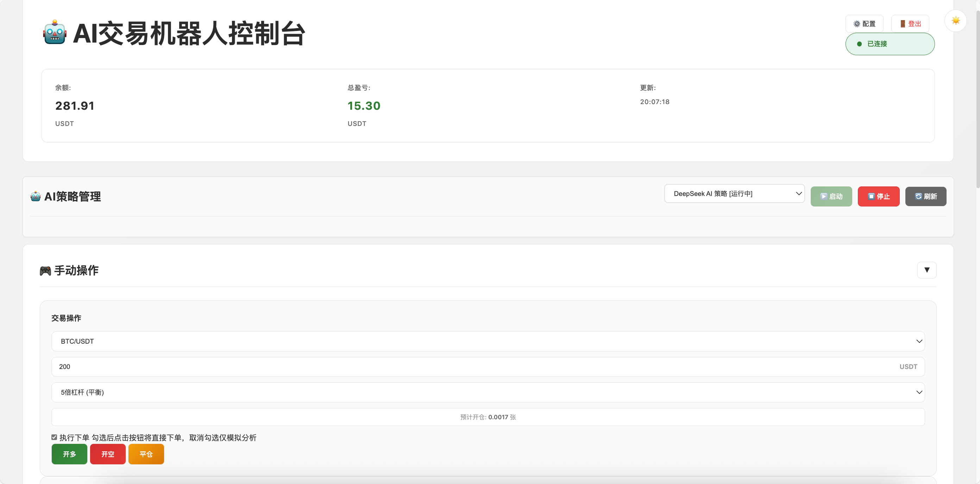The image size is (980, 484).
Task: Click the orange 平仓 button
Action: [146, 454]
